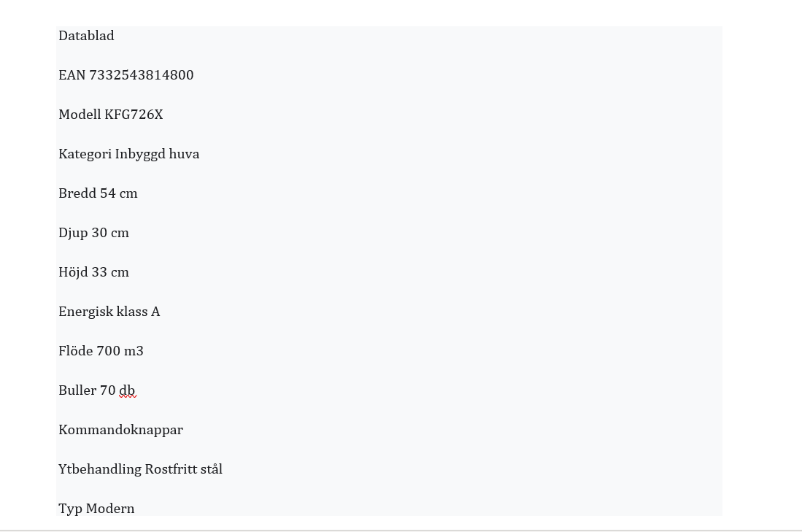
Task: Click on model code KFG726X
Action: pyautogui.click(x=134, y=115)
